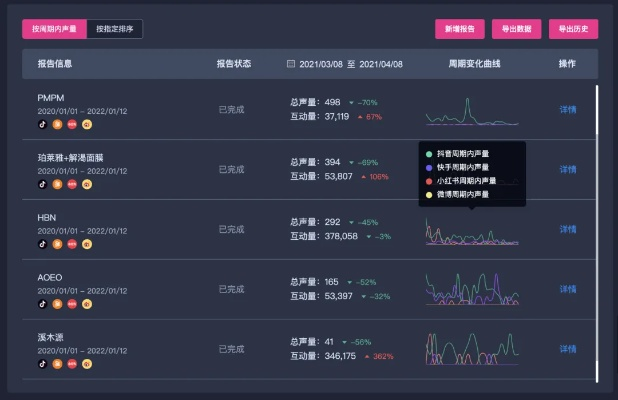
Task: Click the report name 珀莱雅+解渴面膜
Action: pyautogui.click(x=70, y=158)
